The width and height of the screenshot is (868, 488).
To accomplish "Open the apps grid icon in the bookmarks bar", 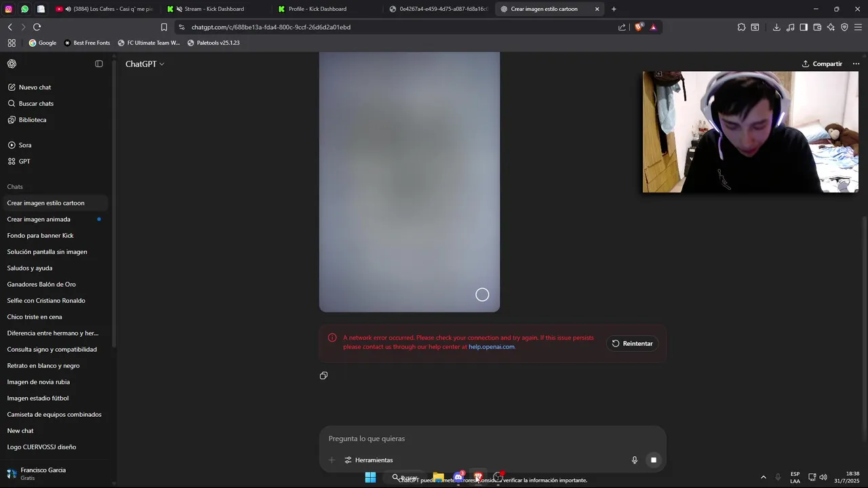I will pyautogui.click(x=12, y=43).
